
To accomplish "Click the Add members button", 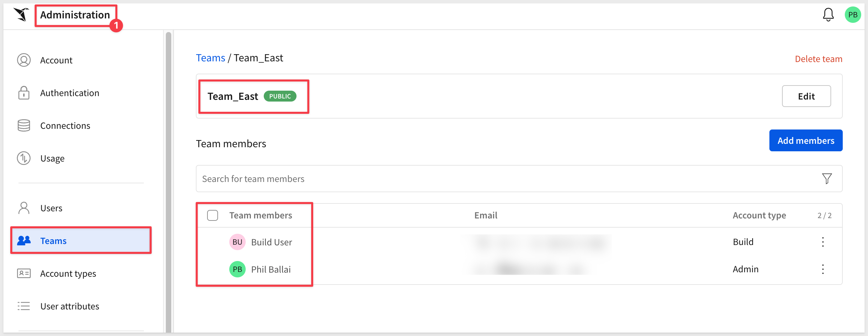I will coord(806,140).
